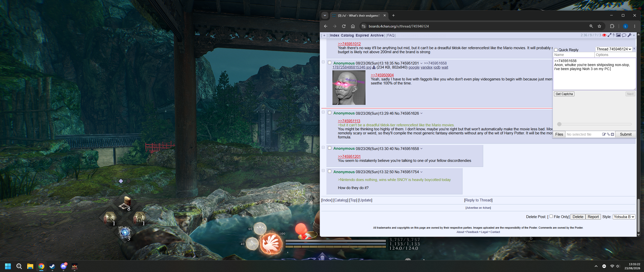Click the Report button
The image size is (644, 272).
point(593,217)
